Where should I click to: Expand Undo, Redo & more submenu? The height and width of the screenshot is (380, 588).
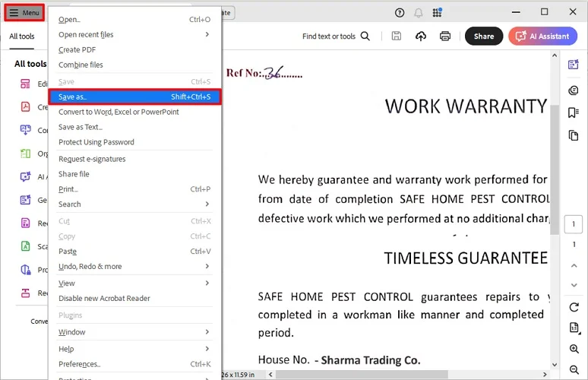(x=134, y=266)
